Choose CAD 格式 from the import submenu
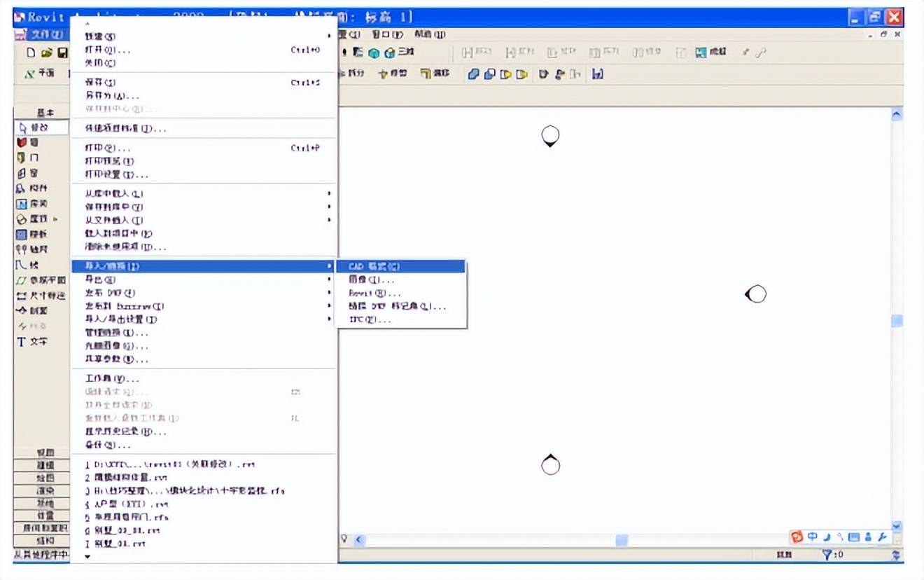This screenshot has height=580, width=924. [x=378, y=266]
